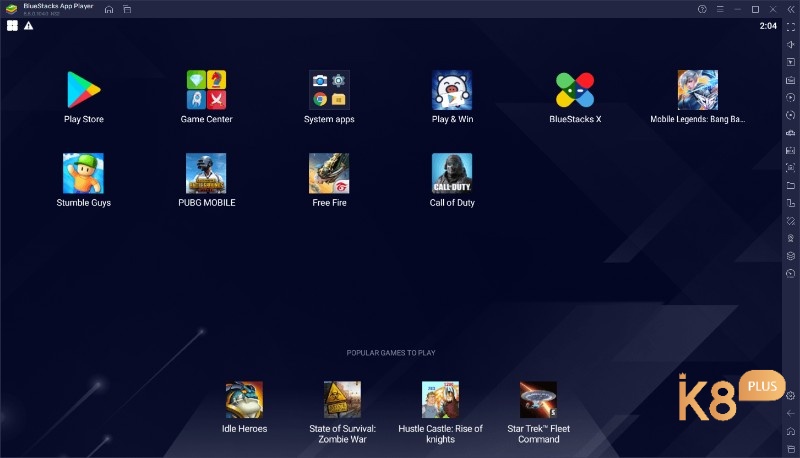Pick Star Trek Fleet Command game

point(538,400)
